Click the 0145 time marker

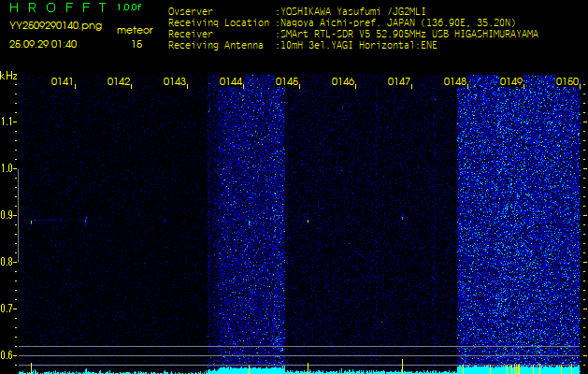286,81
